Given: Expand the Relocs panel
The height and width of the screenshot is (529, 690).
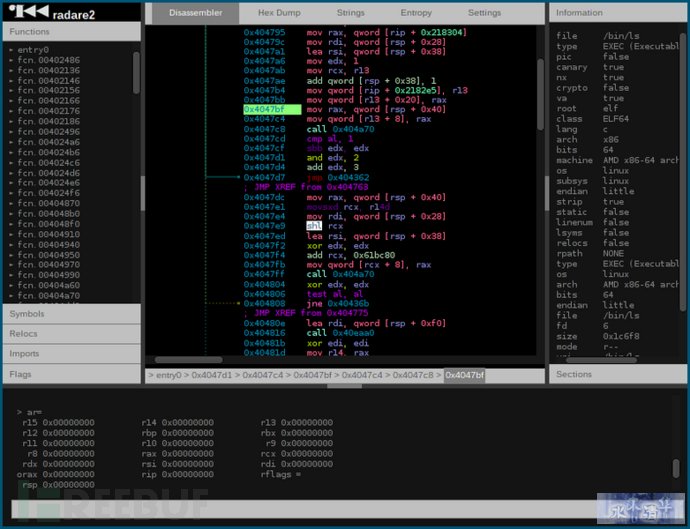Looking at the screenshot, I should pos(72,334).
